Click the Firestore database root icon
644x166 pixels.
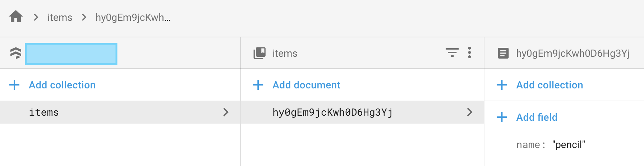coord(15,53)
